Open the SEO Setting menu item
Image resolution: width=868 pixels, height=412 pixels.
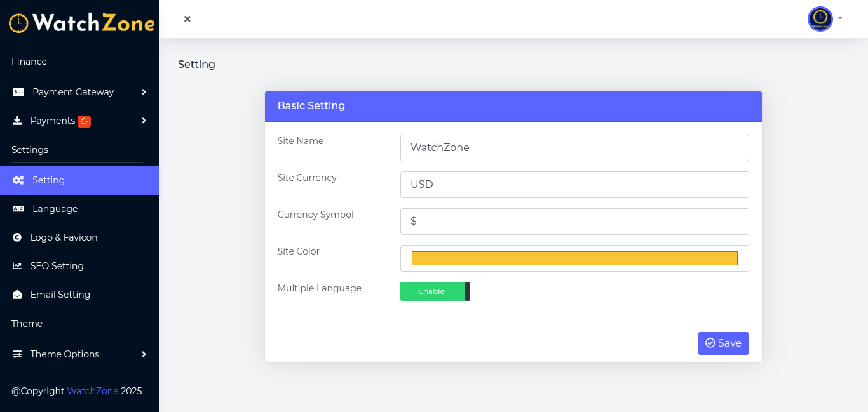tap(57, 266)
